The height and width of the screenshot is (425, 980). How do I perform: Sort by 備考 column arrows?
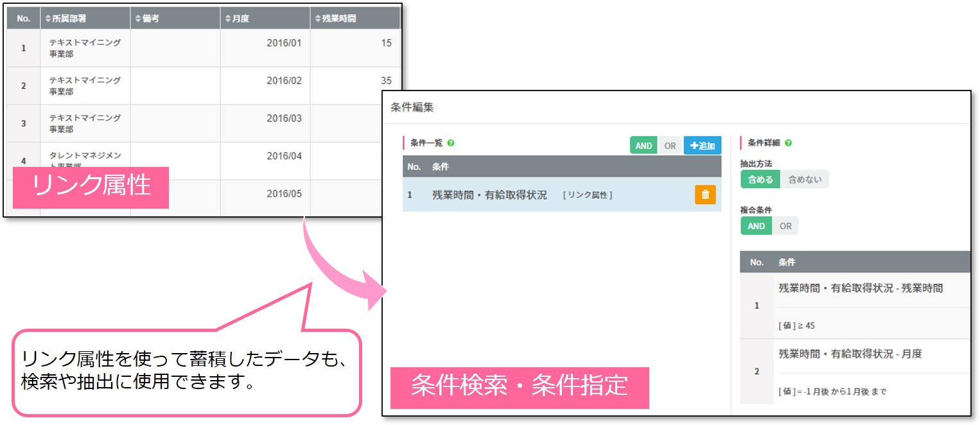(x=137, y=19)
